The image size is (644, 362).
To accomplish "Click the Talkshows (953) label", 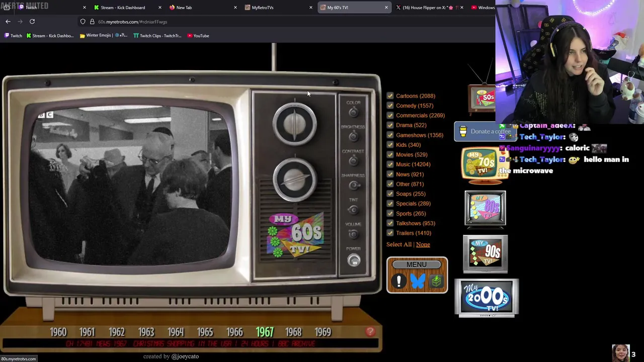I will (416, 223).
